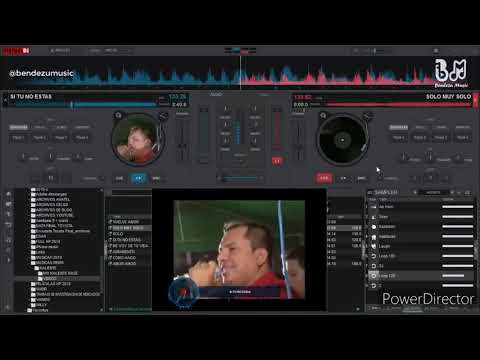Select the SOLO MUY SOLO track row
Image resolution: width=480 pixels, height=360 pixels.
[x=129, y=228]
